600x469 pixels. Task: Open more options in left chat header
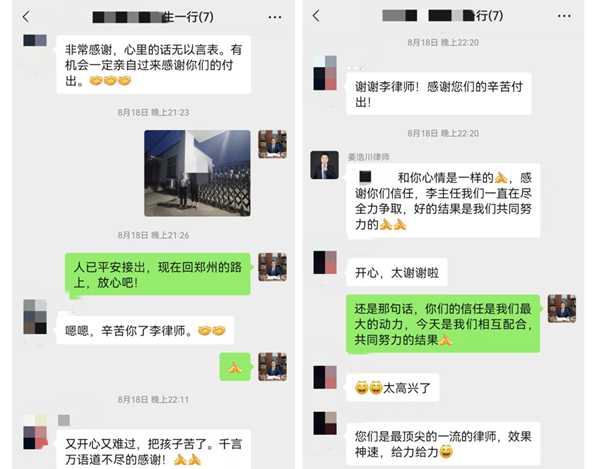275,17
